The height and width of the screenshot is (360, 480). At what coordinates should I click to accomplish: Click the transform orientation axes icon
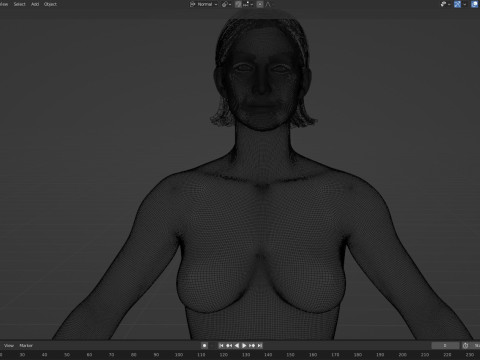(192, 4)
